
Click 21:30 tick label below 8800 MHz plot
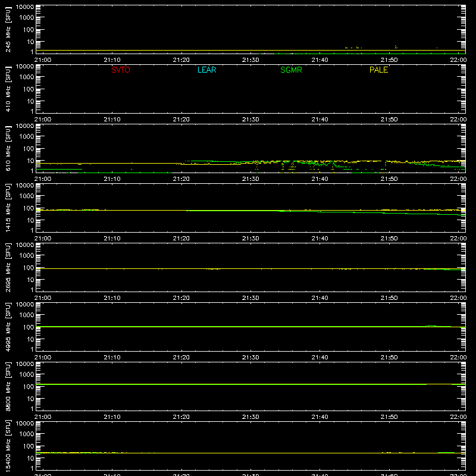(x=250, y=417)
